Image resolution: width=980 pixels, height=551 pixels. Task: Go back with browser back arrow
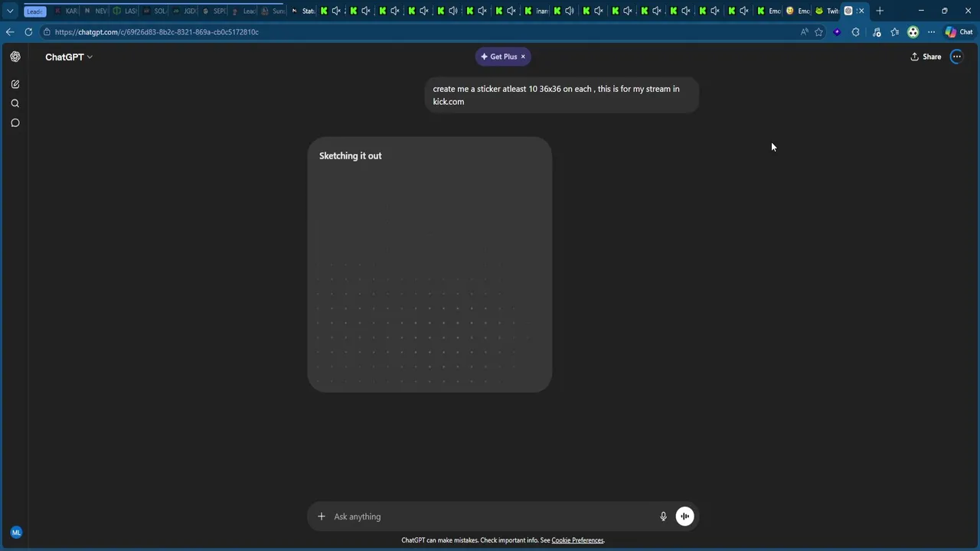[9, 32]
